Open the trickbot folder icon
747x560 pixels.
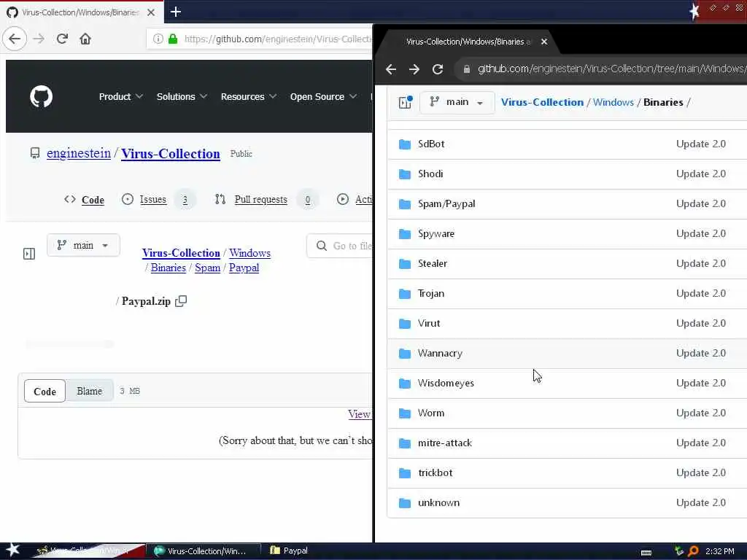[x=405, y=474]
